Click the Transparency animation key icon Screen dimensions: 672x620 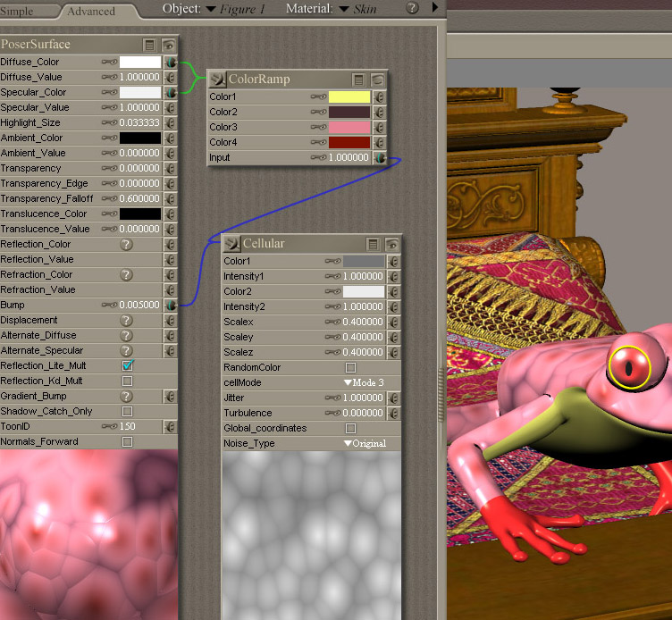[109, 168]
